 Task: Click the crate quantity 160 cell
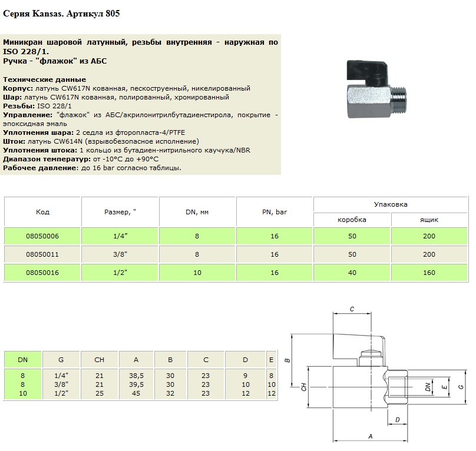click(429, 273)
